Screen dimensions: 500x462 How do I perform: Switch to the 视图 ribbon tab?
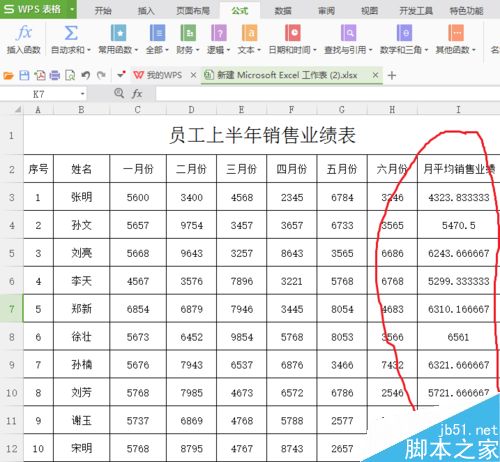pos(370,11)
